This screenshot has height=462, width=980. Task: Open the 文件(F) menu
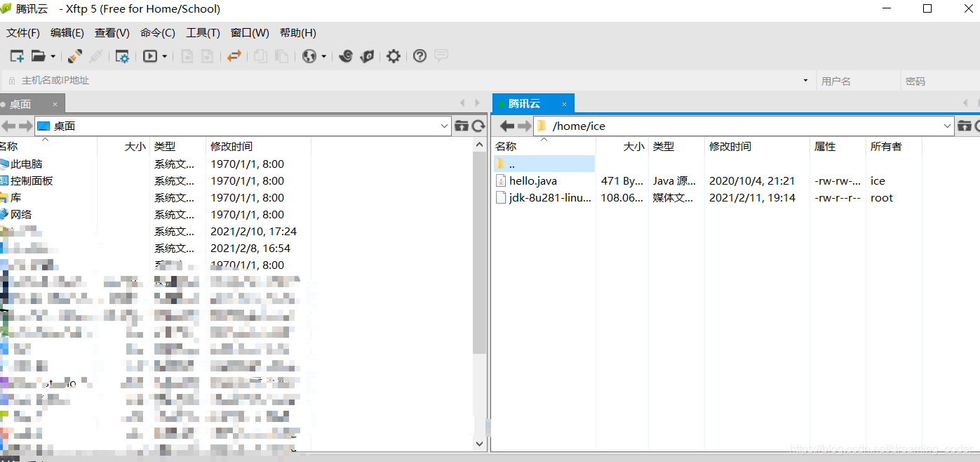click(x=23, y=33)
